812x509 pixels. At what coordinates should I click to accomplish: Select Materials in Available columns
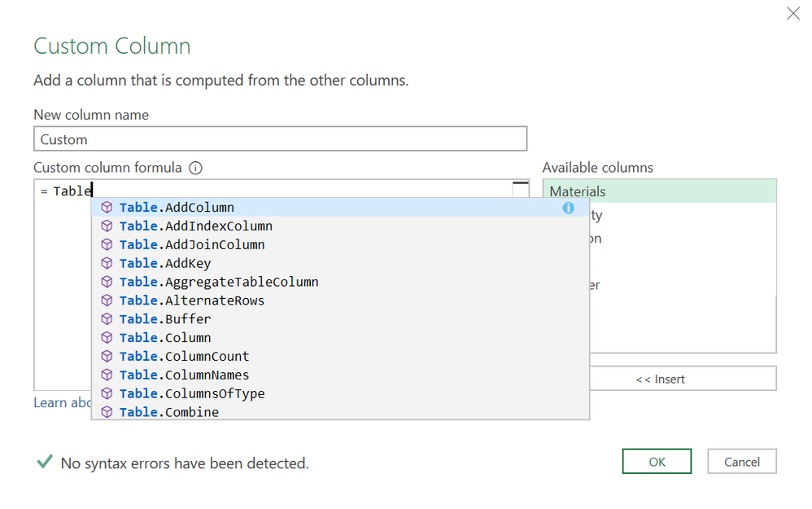click(660, 191)
